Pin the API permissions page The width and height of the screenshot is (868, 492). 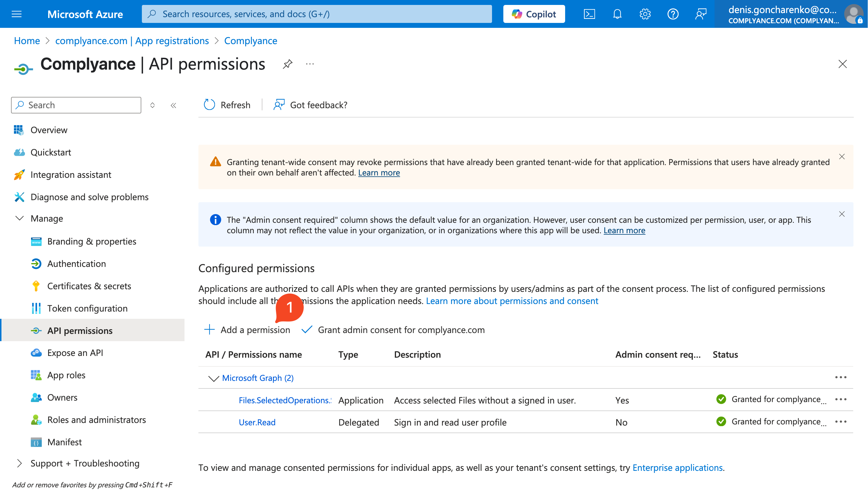(x=287, y=64)
